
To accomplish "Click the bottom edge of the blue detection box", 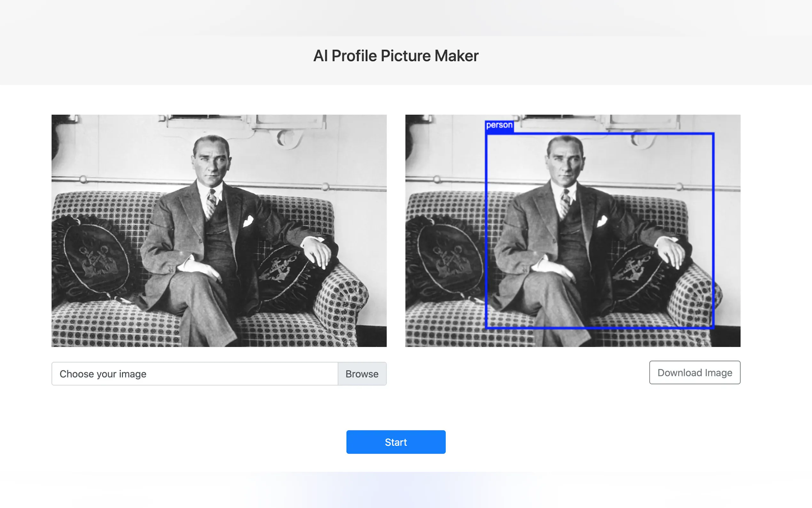I will [599, 327].
